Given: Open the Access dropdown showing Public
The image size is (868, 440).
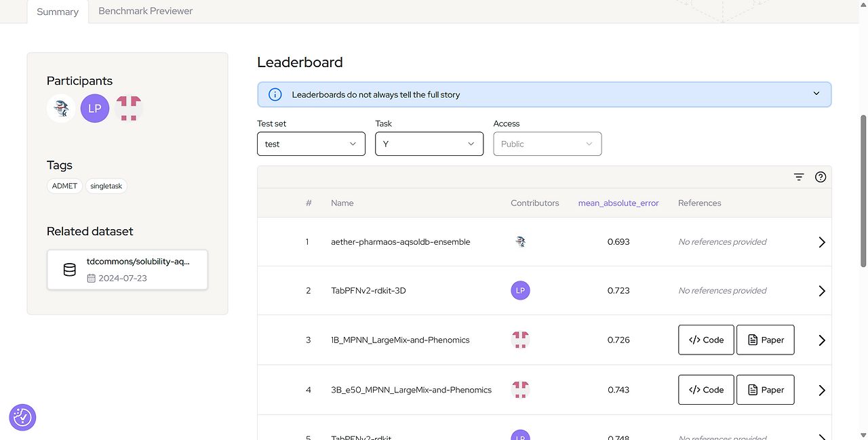Looking at the screenshot, I should pyautogui.click(x=547, y=144).
